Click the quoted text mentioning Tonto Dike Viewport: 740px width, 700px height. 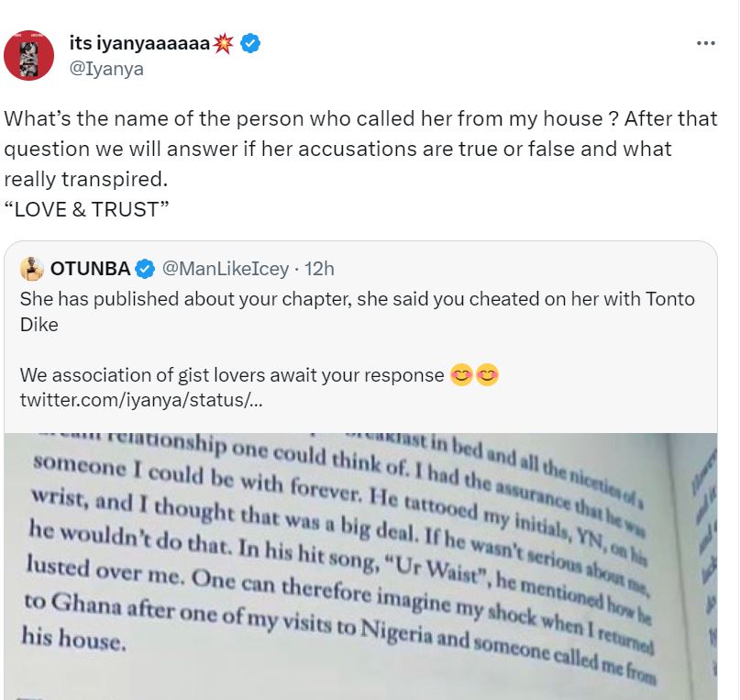pyautogui.click(x=358, y=312)
